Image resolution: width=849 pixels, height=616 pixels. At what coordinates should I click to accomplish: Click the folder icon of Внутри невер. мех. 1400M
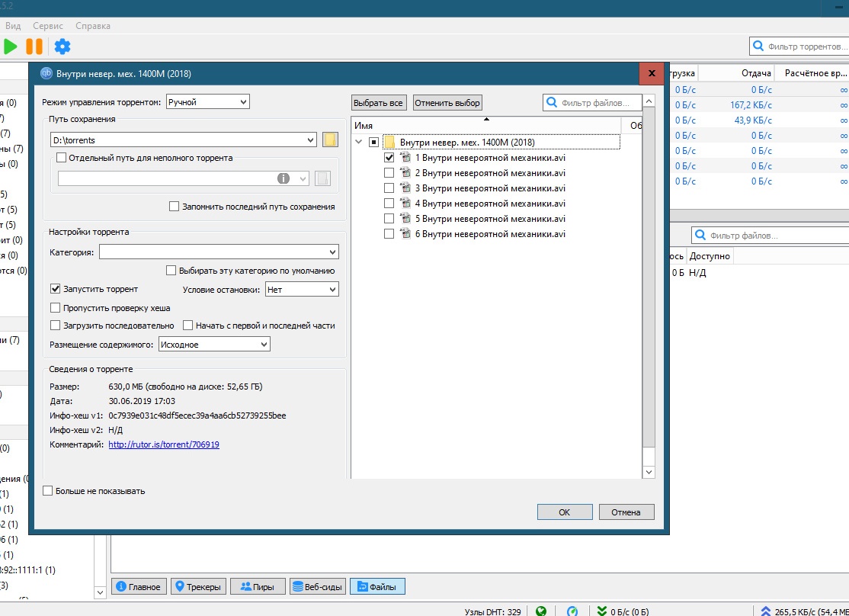[x=389, y=143]
